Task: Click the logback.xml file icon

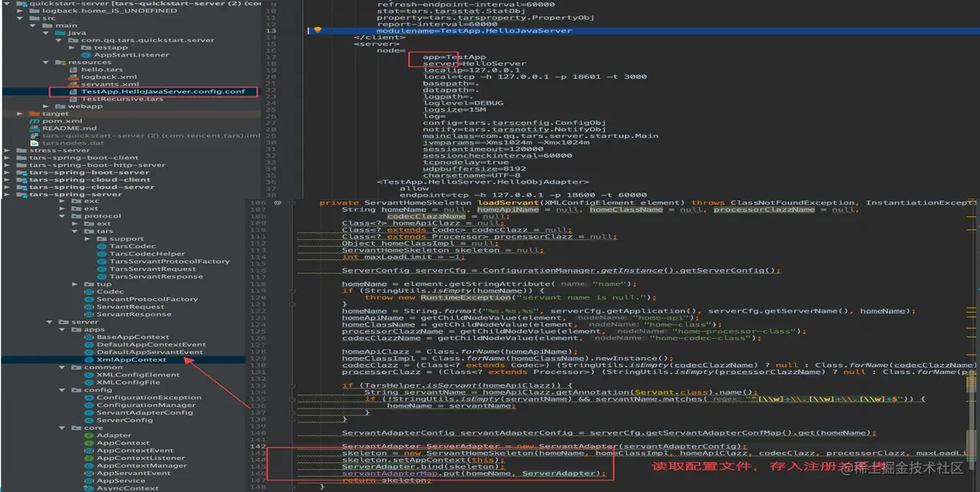Action: (x=73, y=77)
